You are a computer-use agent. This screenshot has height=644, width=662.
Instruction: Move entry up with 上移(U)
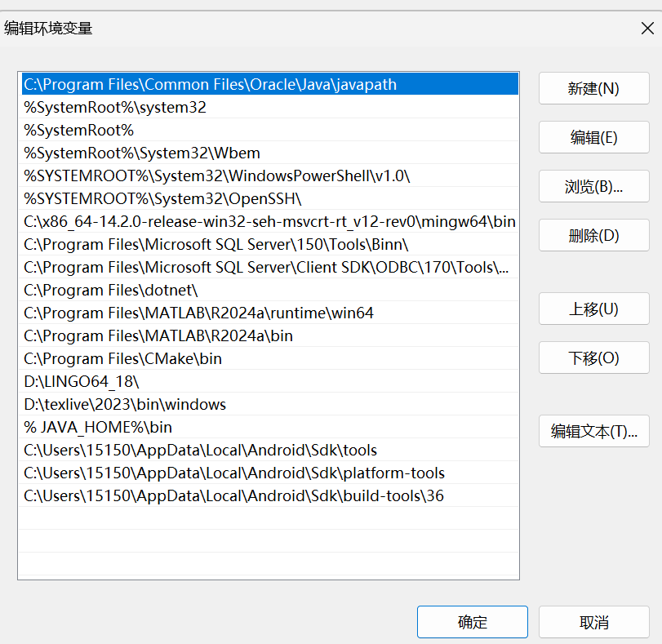[593, 309]
